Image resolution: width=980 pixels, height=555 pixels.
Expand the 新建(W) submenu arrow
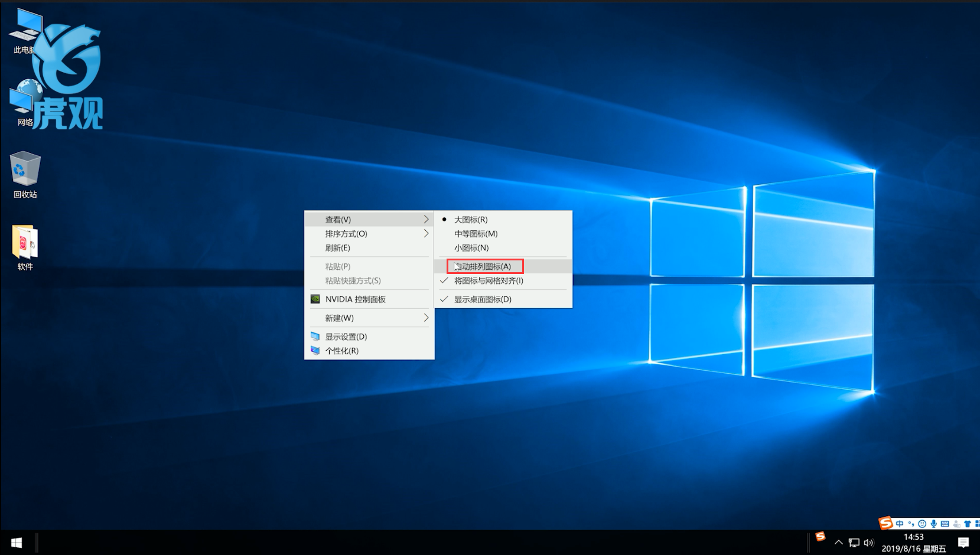pyautogui.click(x=426, y=318)
